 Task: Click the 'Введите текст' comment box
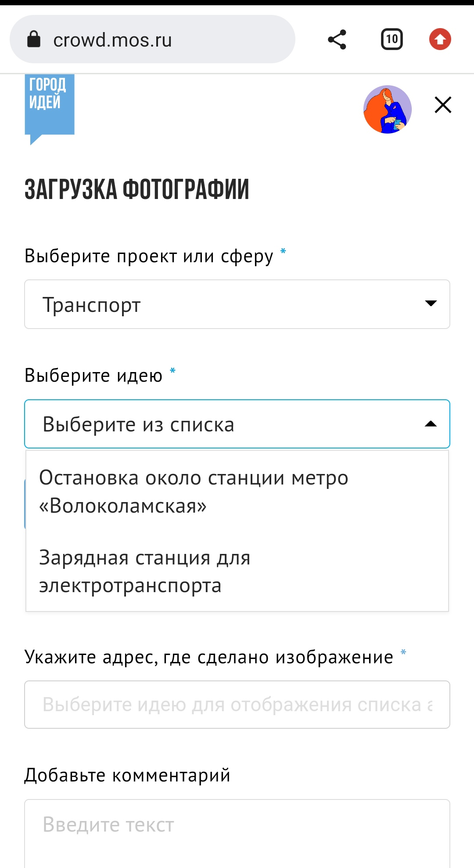[x=237, y=834]
